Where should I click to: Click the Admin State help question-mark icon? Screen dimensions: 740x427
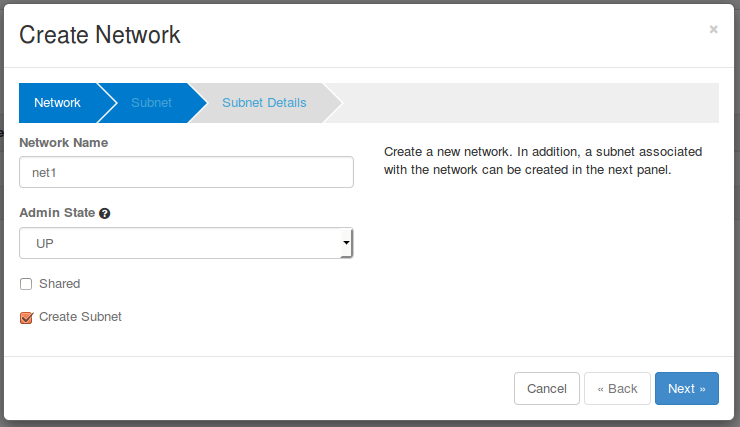click(x=104, y=214)
